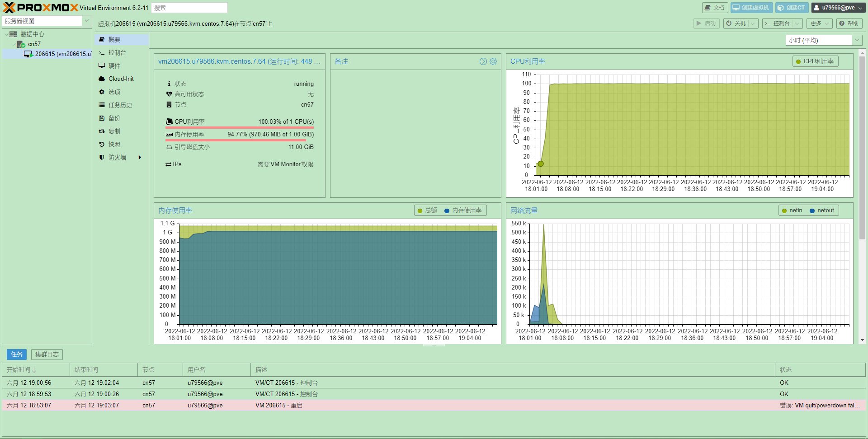Expand the 防火墙 submenu arrow
This screenshot has width=868, height=439.
click(x=140, y=158)
